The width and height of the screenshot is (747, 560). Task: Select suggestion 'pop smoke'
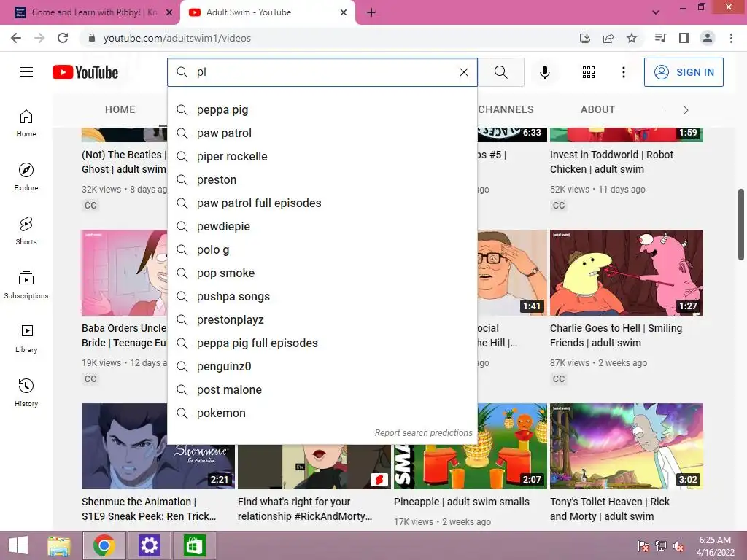click(x=322, y=273)
